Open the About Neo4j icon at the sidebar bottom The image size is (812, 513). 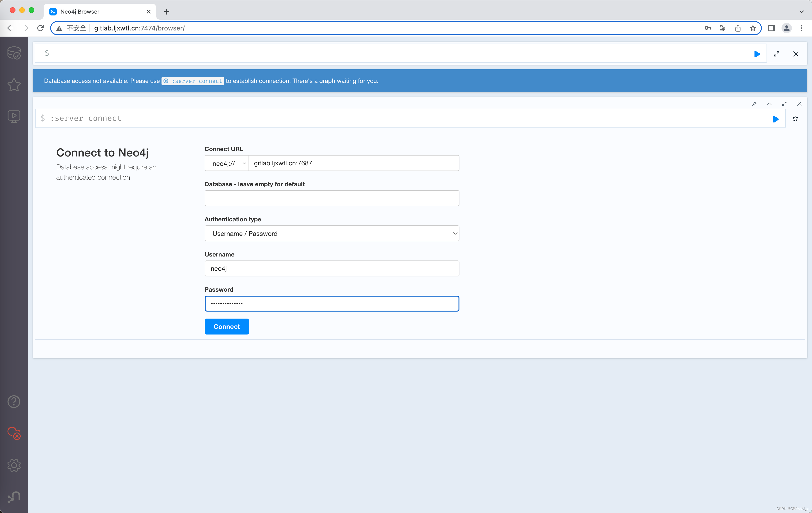point(14,497)
